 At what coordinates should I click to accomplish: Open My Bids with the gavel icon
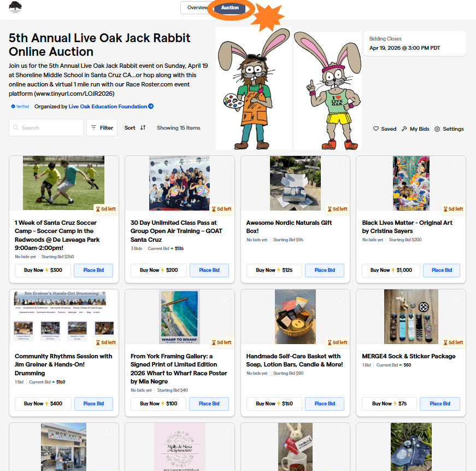click(404, 129)
